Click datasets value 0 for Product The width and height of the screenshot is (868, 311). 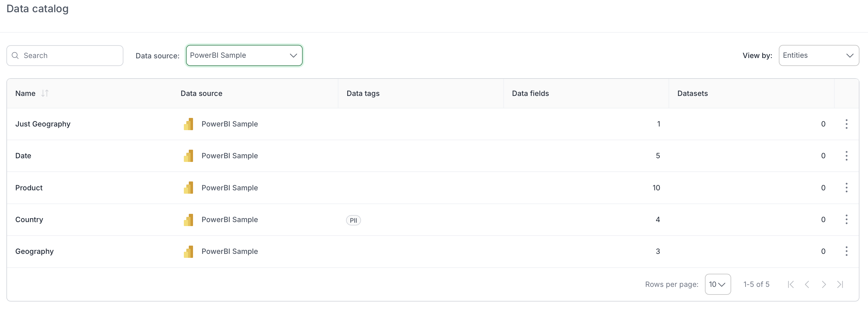coord(823,188)
